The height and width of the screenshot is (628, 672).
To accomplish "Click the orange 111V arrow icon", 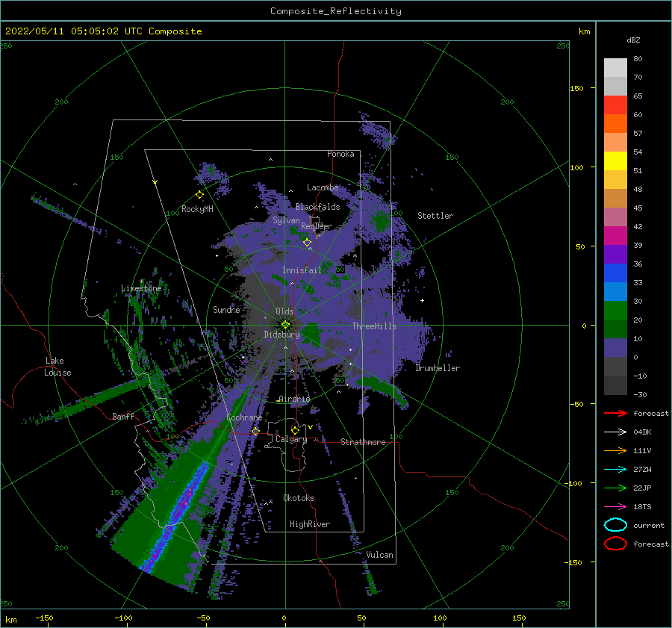I will click(615, 450).
